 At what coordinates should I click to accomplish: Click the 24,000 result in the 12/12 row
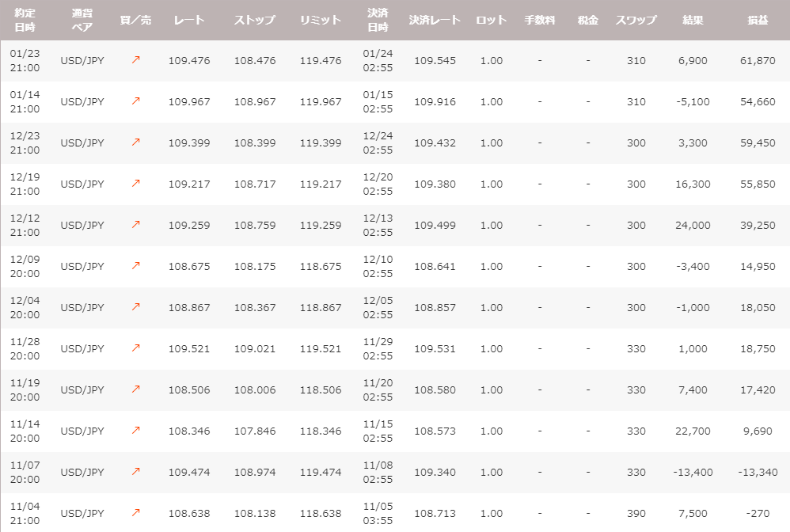pos(693,225)
